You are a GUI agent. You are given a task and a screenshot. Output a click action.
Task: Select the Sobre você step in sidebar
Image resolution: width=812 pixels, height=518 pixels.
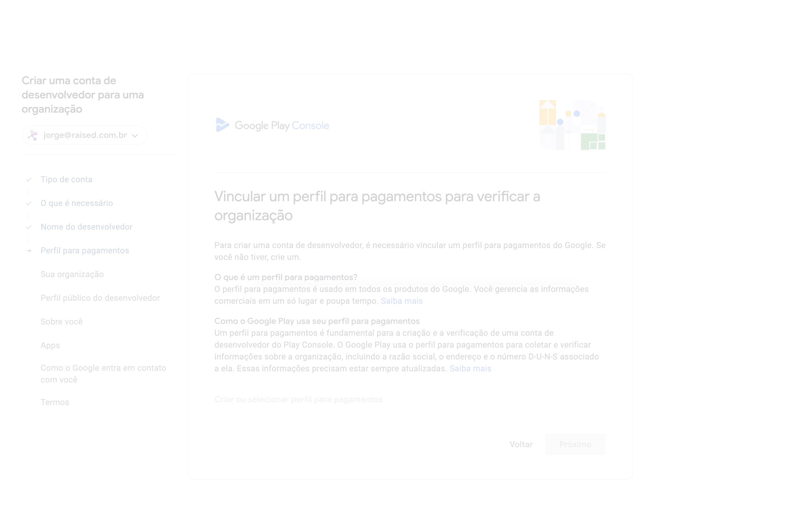[x=62, y=321]
